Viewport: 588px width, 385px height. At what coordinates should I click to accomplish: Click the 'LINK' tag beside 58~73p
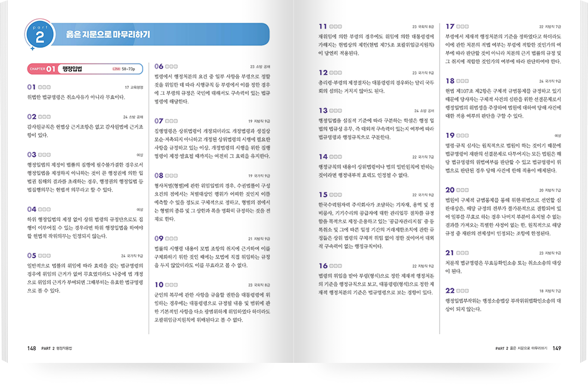click(x=116, y=69)
